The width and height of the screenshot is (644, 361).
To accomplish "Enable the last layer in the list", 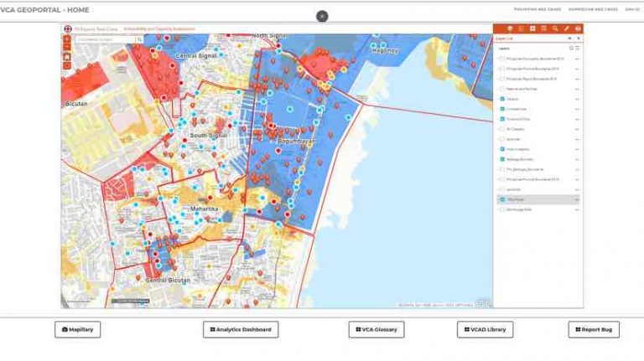I will pos(502,209).
